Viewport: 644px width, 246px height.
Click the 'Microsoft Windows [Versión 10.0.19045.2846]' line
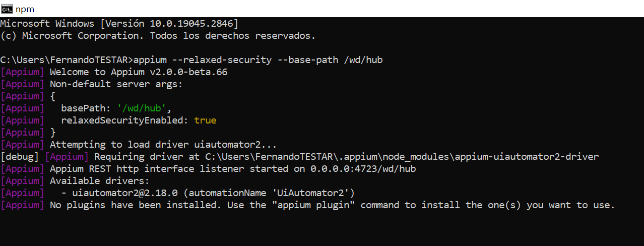pos(119,24)
